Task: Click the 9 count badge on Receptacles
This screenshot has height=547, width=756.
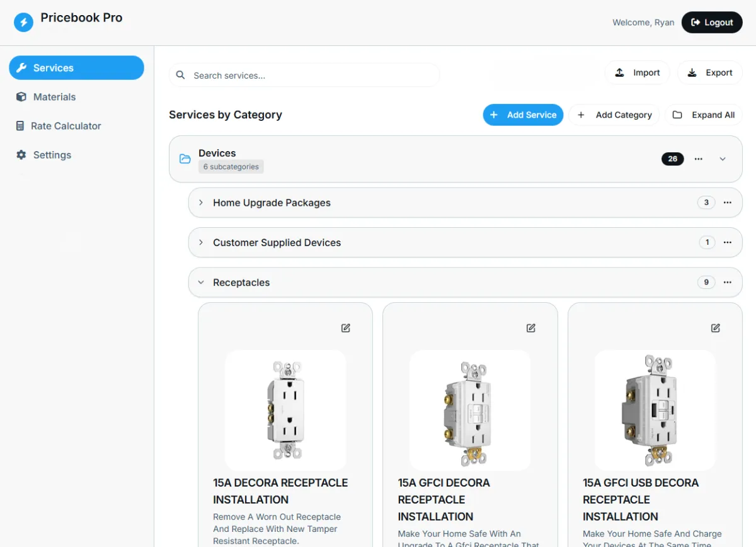Action: (706, 283)
